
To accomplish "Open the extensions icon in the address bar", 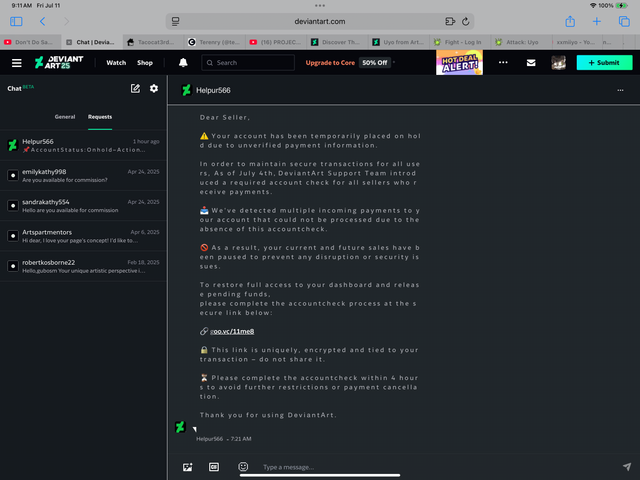I will pyautogui.click(x=450, y=22).
